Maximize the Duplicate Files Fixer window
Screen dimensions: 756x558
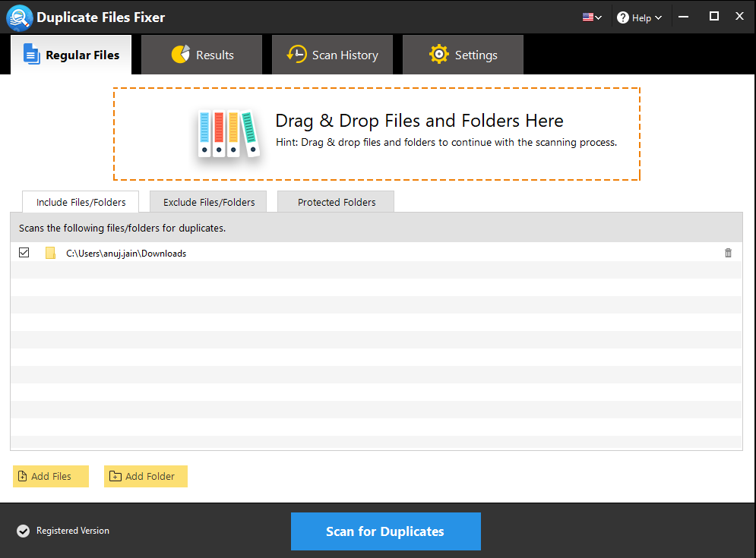click(714, 17)
